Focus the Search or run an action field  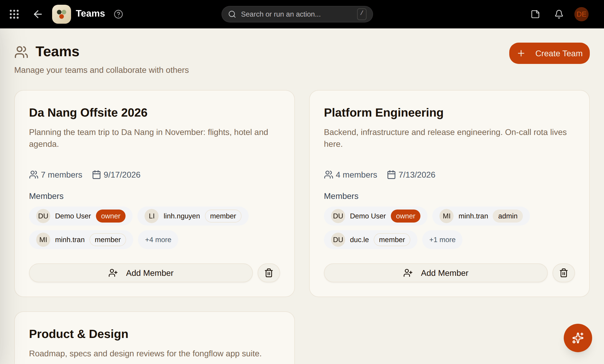(x=297, y=14)
